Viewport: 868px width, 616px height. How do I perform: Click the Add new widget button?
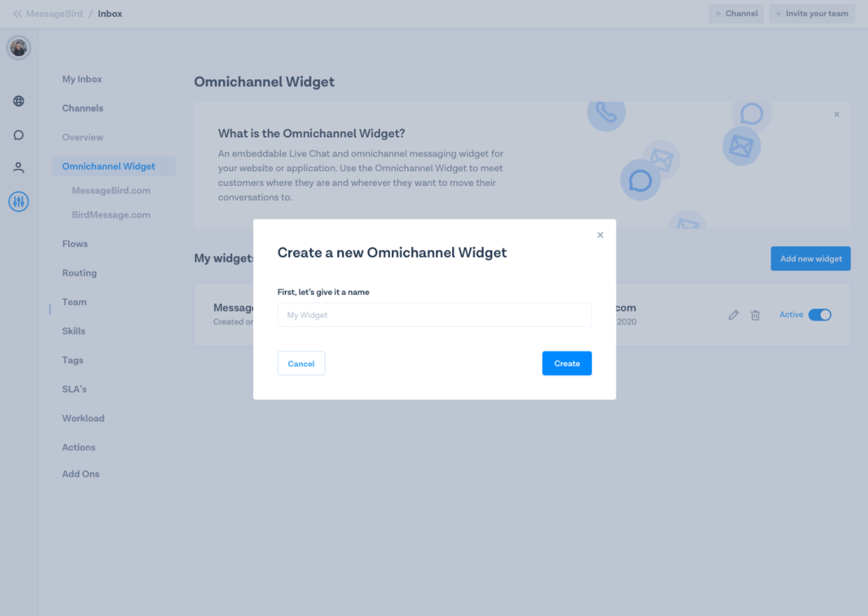pos(811,258)
